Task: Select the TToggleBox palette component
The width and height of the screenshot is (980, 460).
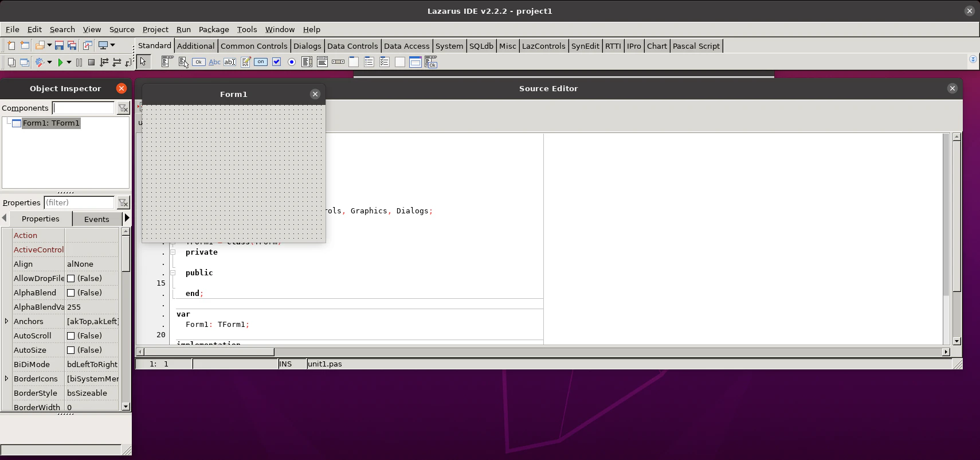Action: [261, 62]
